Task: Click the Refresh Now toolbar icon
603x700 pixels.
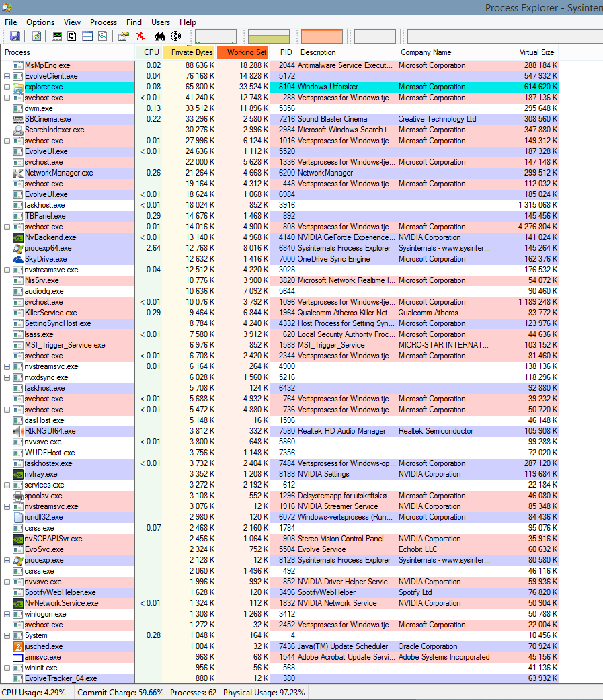Action: (x=36, y=36)
